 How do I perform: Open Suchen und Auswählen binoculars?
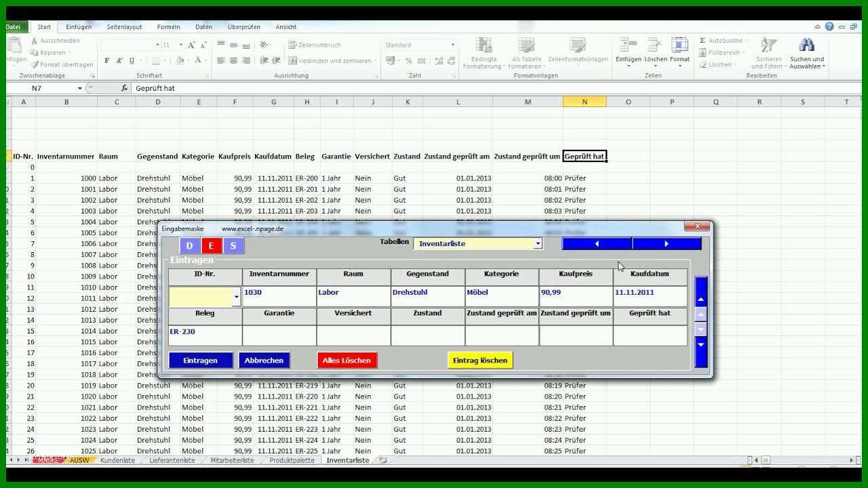click(x=806, y=54)
